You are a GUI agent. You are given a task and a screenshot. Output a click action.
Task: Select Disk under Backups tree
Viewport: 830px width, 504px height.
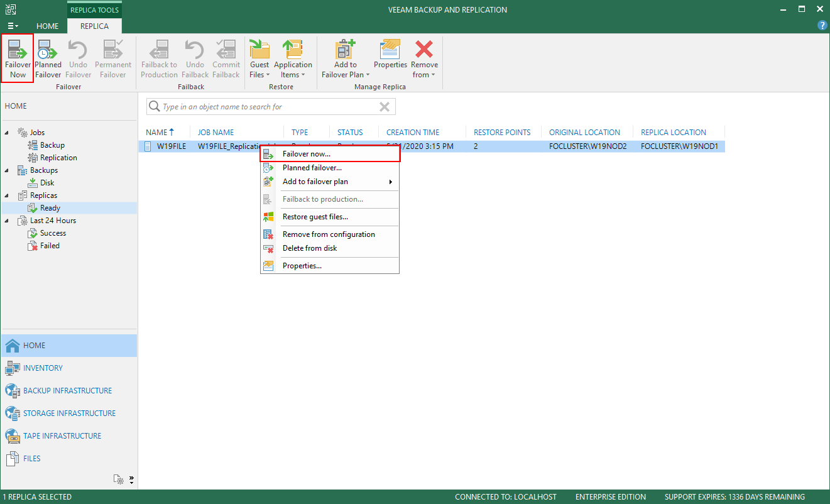47,183
